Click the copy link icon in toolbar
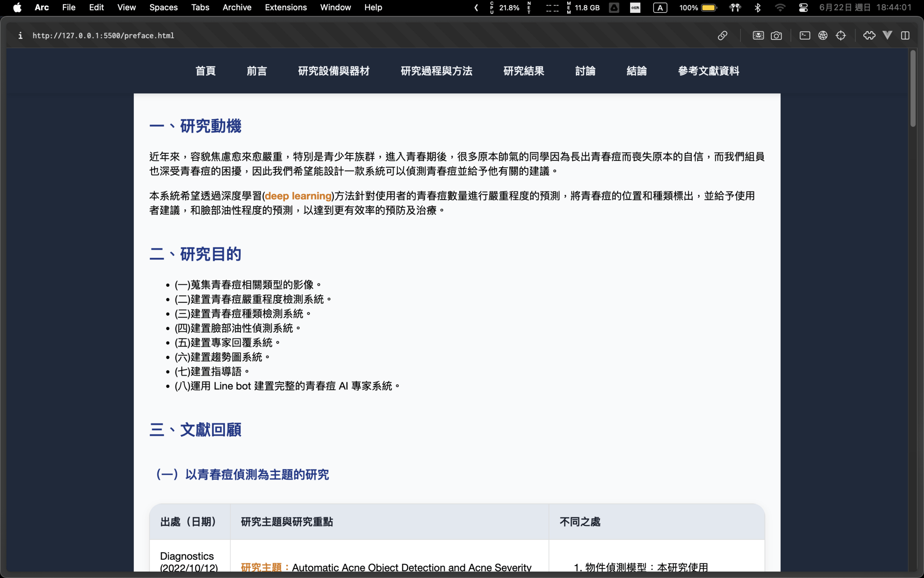 723,36
